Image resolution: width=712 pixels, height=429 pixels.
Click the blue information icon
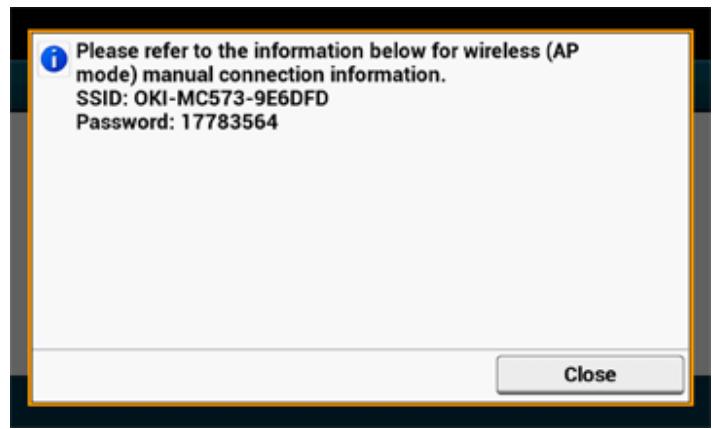coord(52,59)
